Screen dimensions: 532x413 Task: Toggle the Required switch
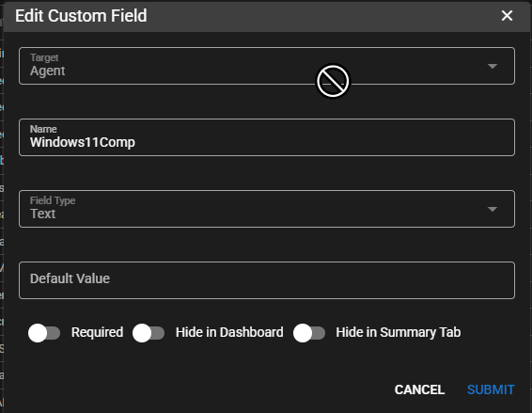[44, 333]
